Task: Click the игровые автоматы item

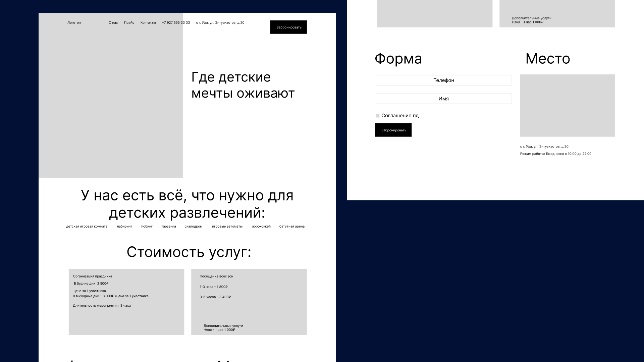Action: [x=227, y=227]
